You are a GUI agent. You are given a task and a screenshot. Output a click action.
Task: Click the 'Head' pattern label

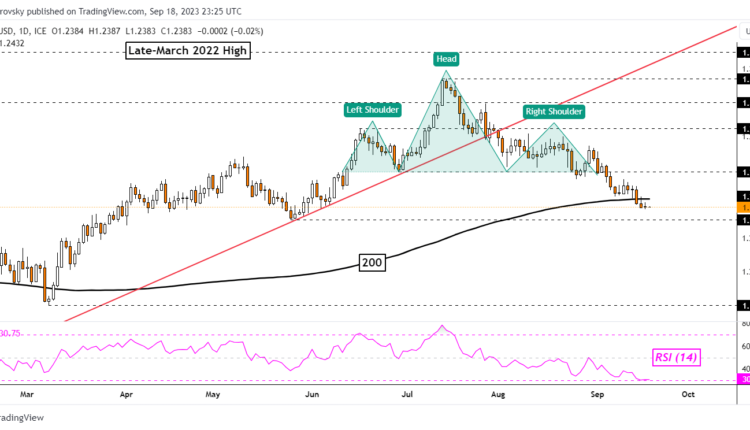pyautogui.click(x=447, y=59)
